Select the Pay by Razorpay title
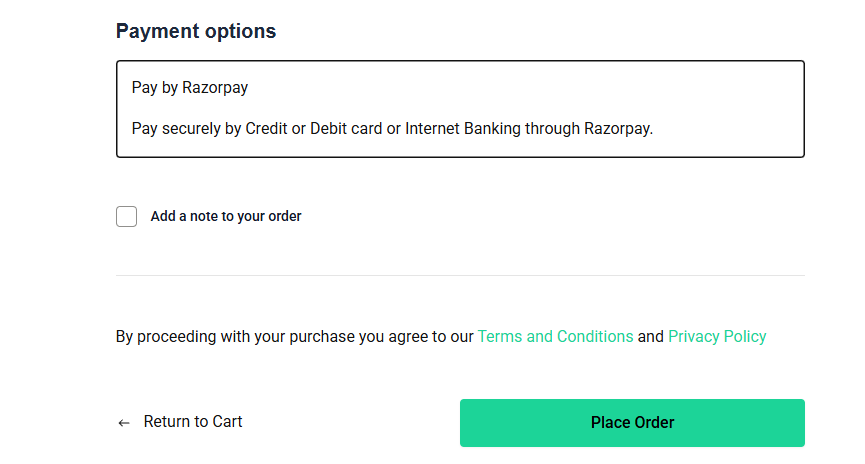 (x=190, y=87)
